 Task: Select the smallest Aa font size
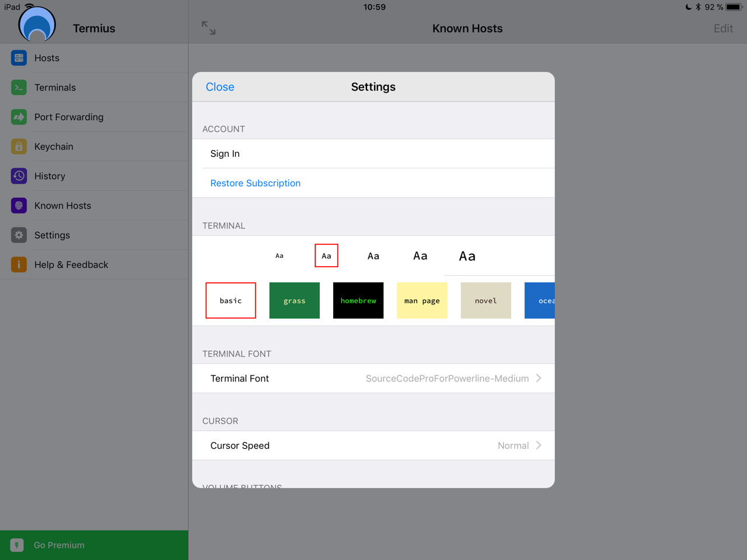pyautogui.click(x=280, y=256)
